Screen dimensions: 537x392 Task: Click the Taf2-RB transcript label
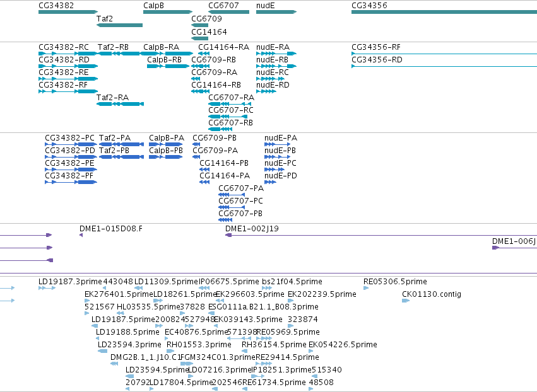(113, 47)
